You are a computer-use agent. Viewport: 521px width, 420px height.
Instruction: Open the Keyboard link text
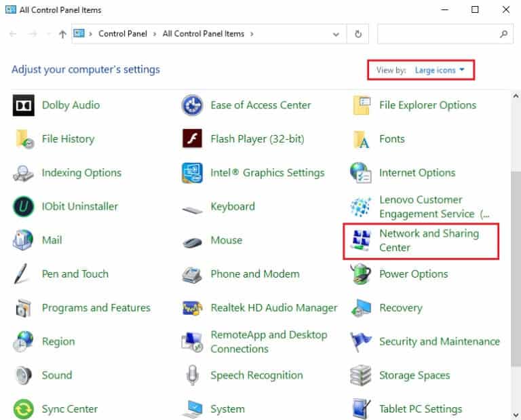233,207
